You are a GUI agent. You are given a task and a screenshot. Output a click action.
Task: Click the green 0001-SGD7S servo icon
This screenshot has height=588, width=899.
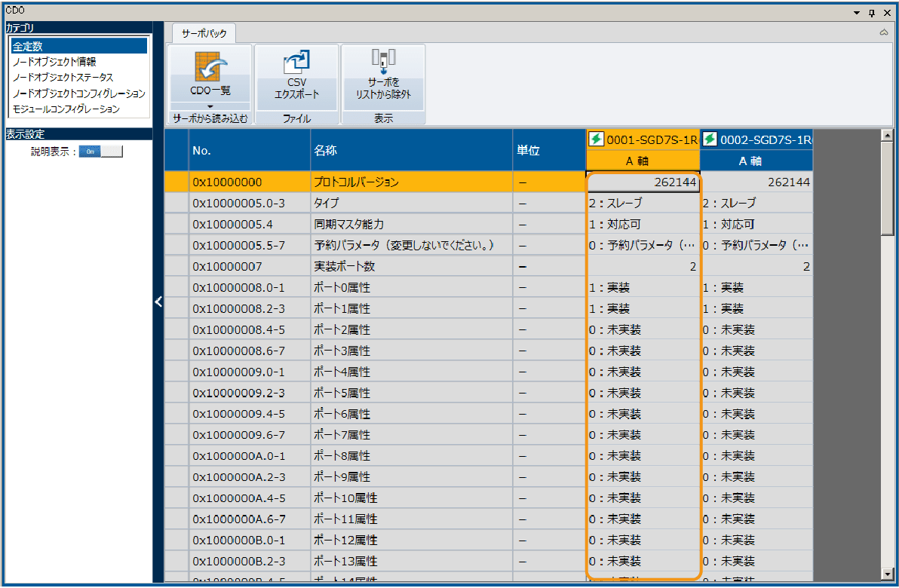596,139
